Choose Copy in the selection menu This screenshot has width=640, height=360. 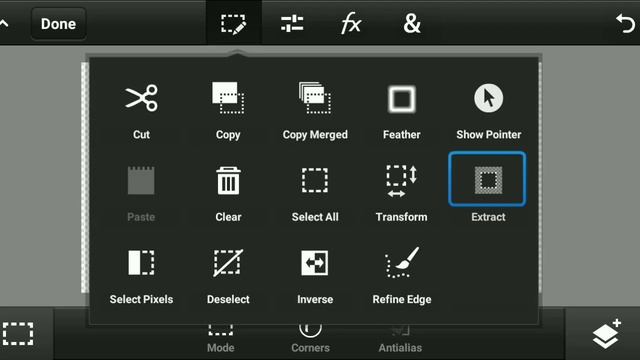(228, 110)
